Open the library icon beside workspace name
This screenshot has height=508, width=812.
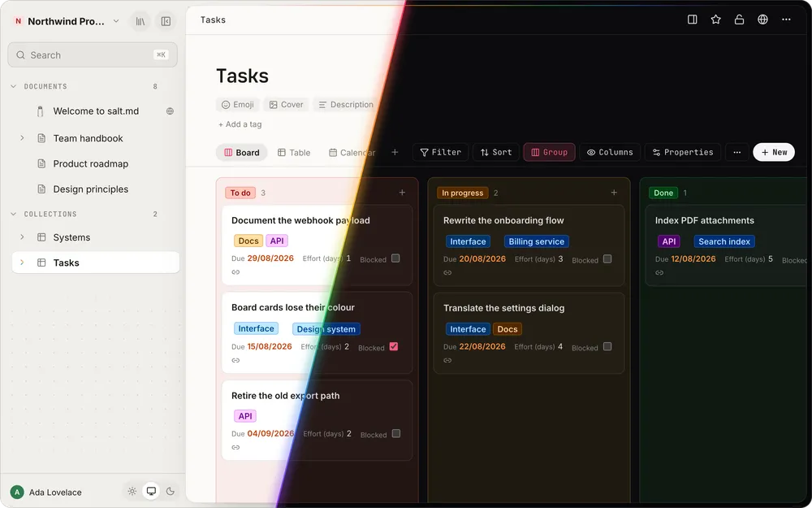coord(140,21)
